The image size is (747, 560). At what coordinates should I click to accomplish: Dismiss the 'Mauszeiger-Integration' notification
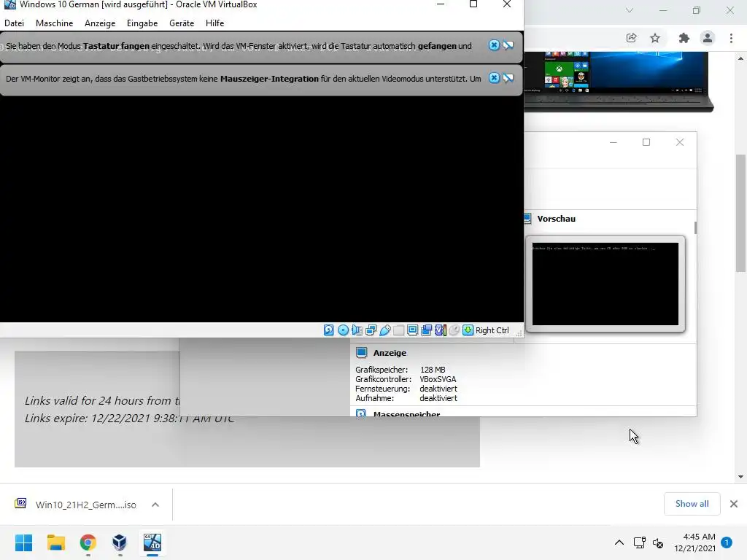[x=494, y=77]
